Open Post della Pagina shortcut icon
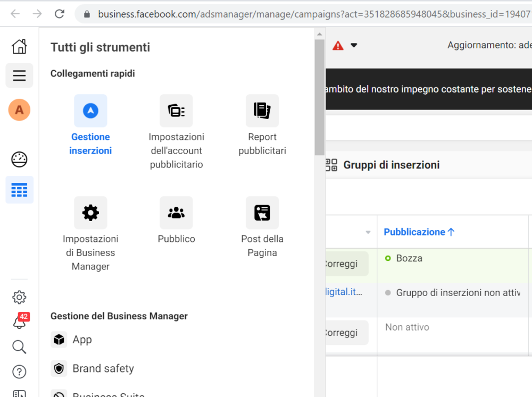This screenshot has width=532, height=397. [x=262, y=213]
